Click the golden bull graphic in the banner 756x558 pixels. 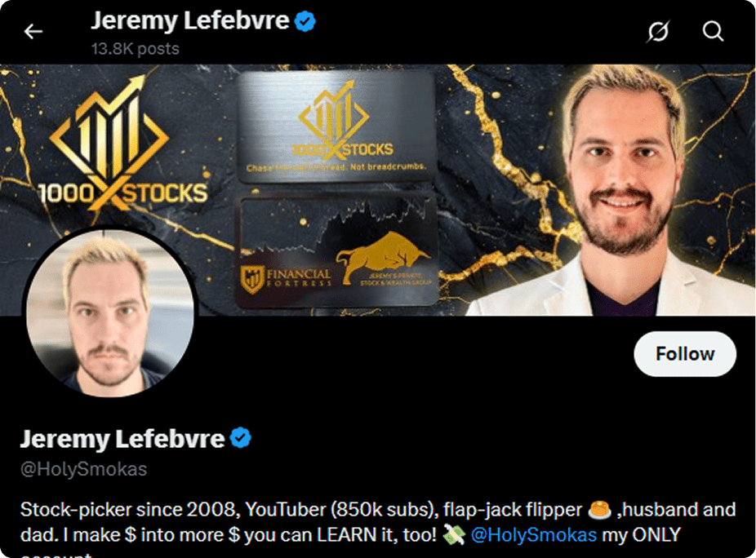coord(382,256)
